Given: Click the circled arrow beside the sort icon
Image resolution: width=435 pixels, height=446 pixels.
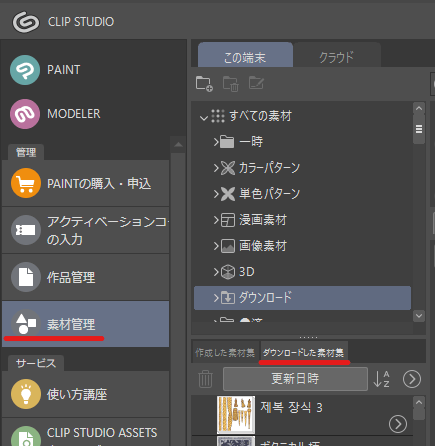Looking at the screenshot, I should 412,379.
